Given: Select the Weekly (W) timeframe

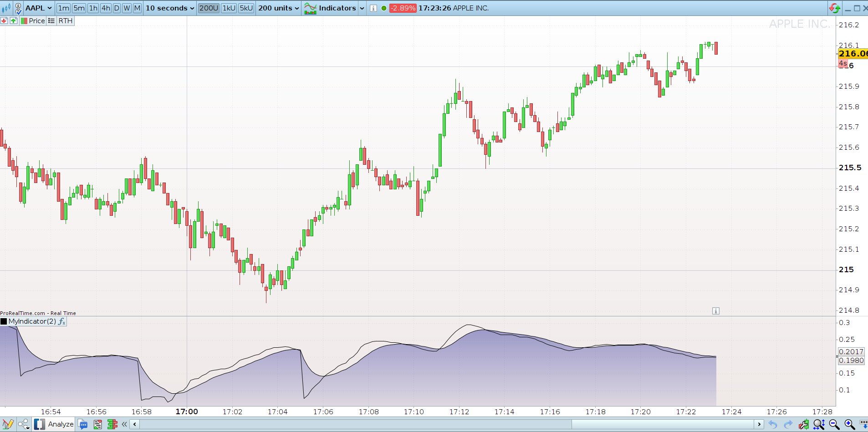Looking at the screenshot, I should pos(127,8).
